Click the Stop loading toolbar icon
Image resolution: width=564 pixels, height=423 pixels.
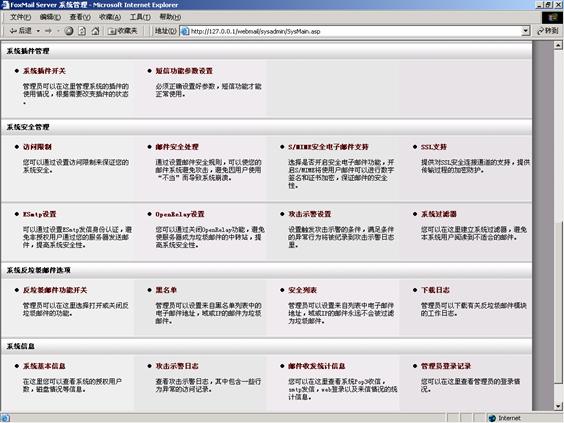click(69, 31)
